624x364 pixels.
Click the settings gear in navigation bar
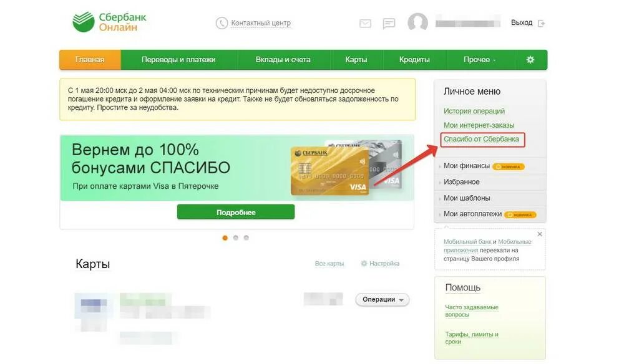[x=530, y=60]
